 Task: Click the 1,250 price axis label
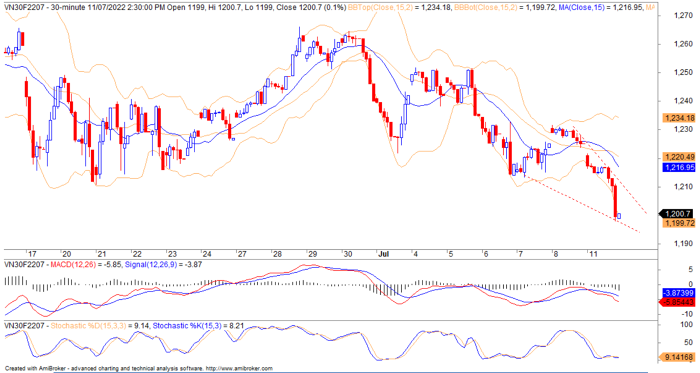pyautogui.click(x=683, y=72)
